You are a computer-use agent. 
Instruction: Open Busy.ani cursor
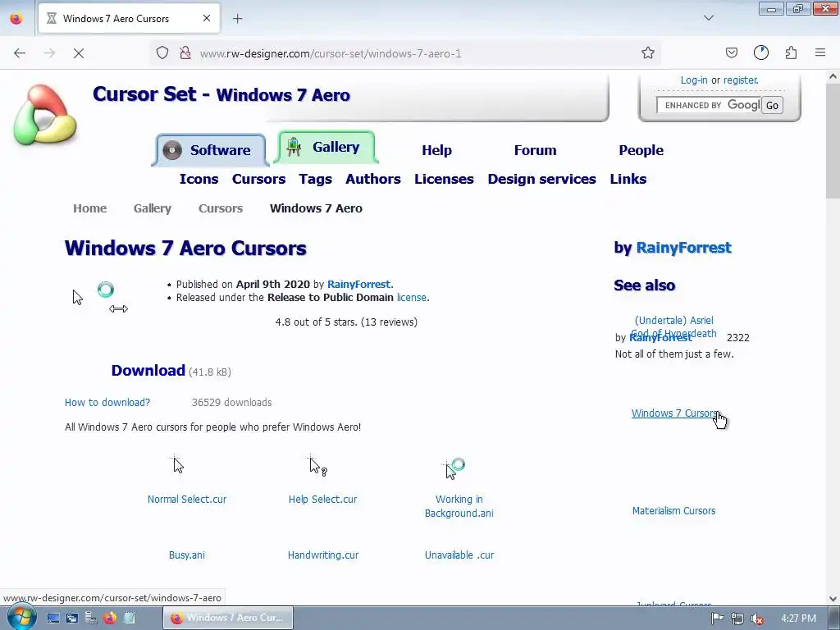pos(186,555)
